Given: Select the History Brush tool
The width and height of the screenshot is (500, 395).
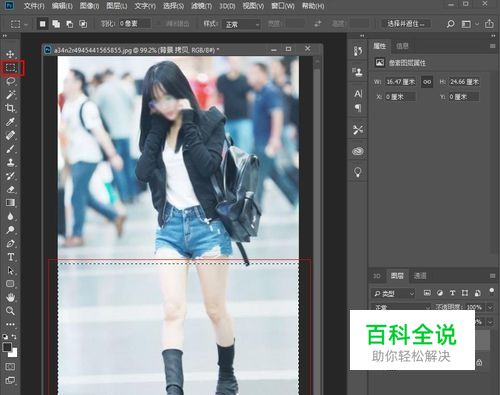Looking at the screenshot, I should [x=10, y=176].
